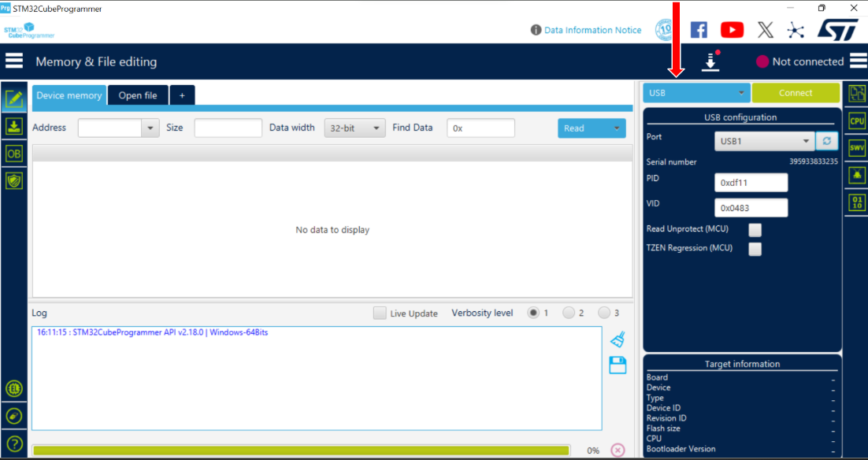The width and height of the screenshot is (868, 460).
Task: Open the SWV viewer icon
Action: pyautogui.click(x=856, y=148)
